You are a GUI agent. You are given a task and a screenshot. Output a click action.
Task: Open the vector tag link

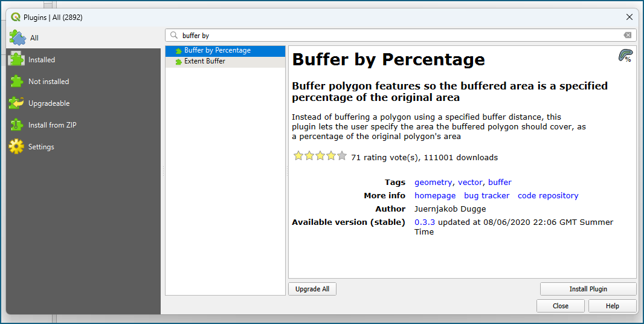(x=470, y=182)
